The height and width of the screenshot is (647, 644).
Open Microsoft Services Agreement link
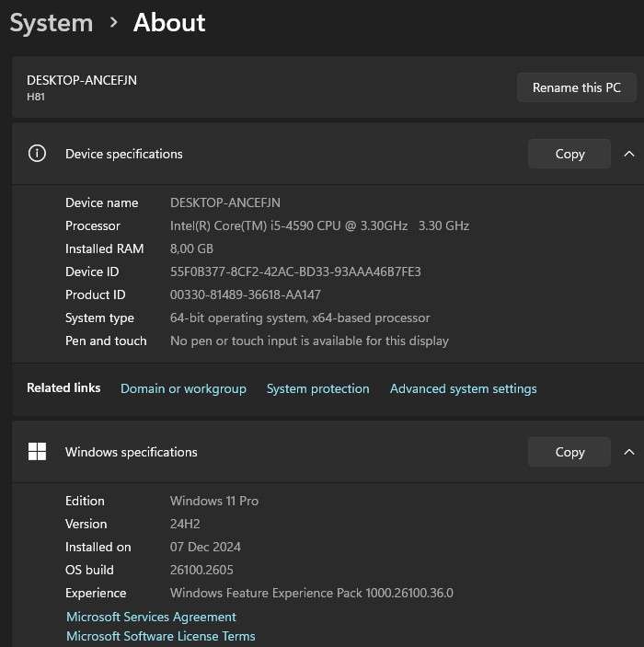coord(151,617)
